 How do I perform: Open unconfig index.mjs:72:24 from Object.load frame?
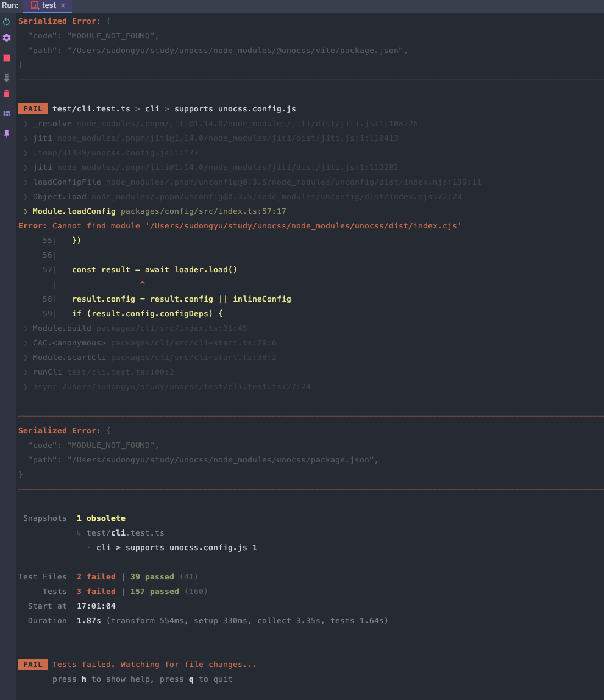click(x=277, y=197)
